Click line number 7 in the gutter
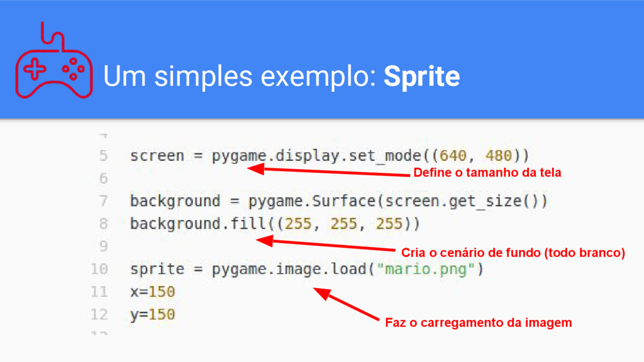 pos(103,201)
